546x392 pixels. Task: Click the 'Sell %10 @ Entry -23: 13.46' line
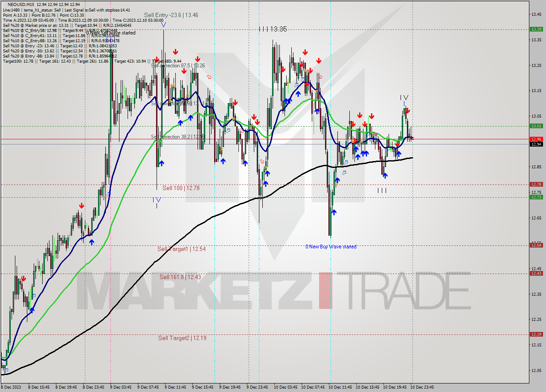pyautogui.click(x=60, y=46)
